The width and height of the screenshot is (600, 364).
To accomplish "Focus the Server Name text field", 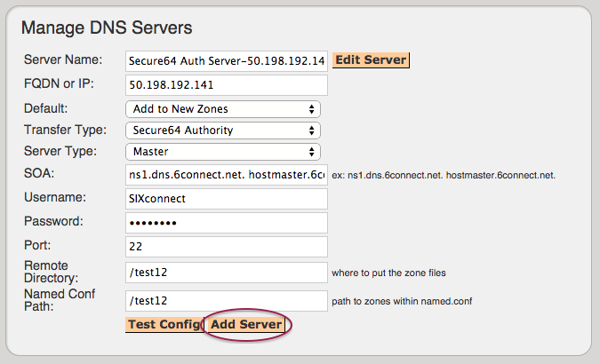I will click(227, 60).
